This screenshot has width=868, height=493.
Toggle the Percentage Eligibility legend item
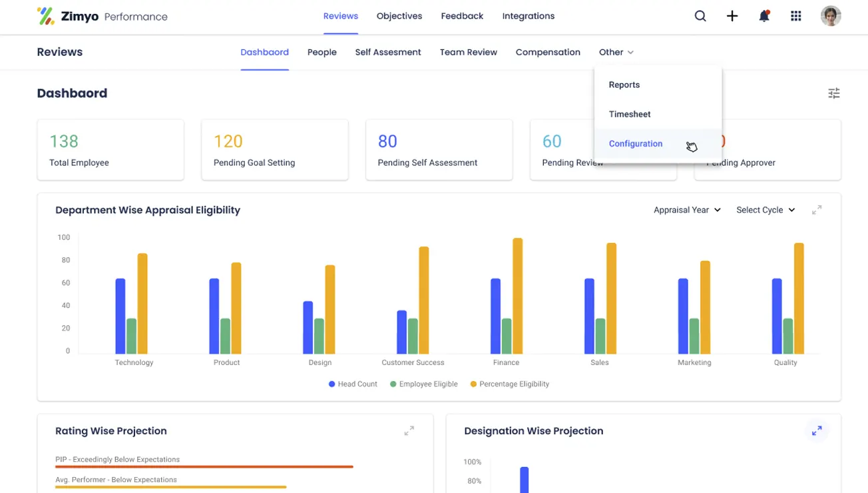point(510,384)
